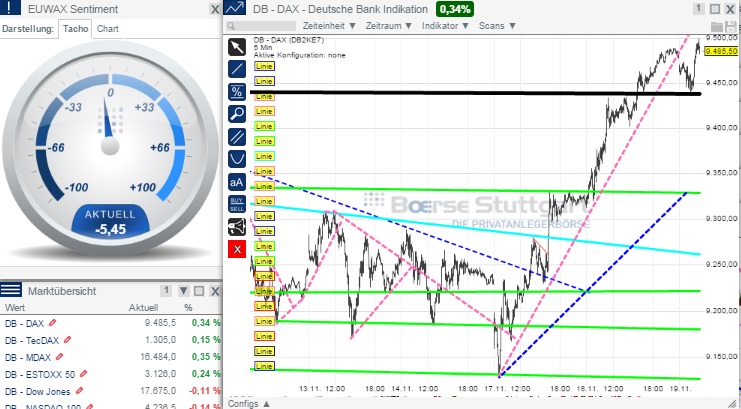Click the green 0,34% badge
The image size is (741, 409).
[455, 9]
